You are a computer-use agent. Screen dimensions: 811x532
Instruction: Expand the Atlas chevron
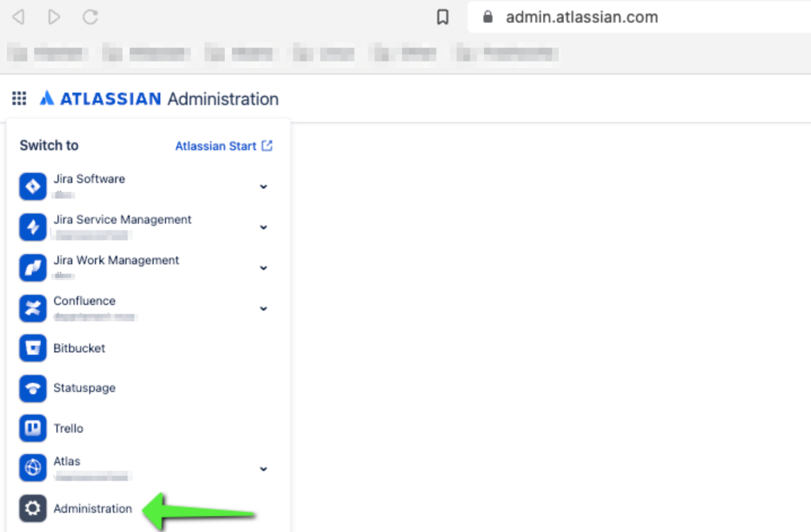point(263,469)
